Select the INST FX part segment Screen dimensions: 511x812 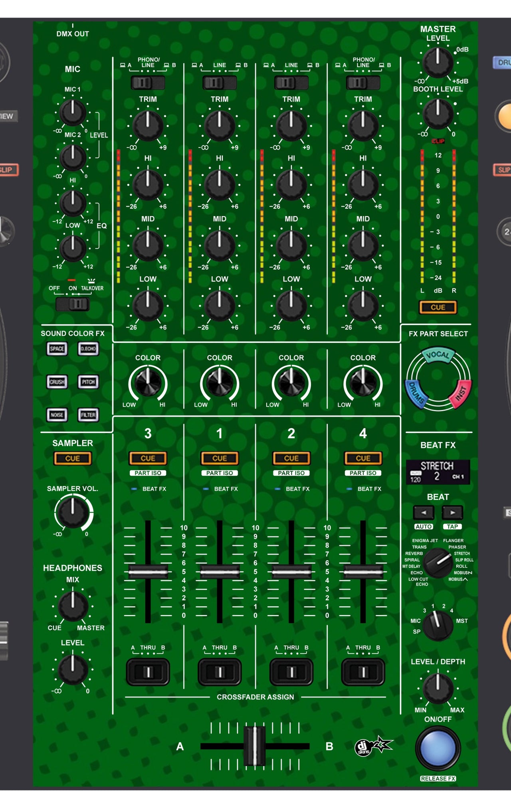[x=461, y=394]
